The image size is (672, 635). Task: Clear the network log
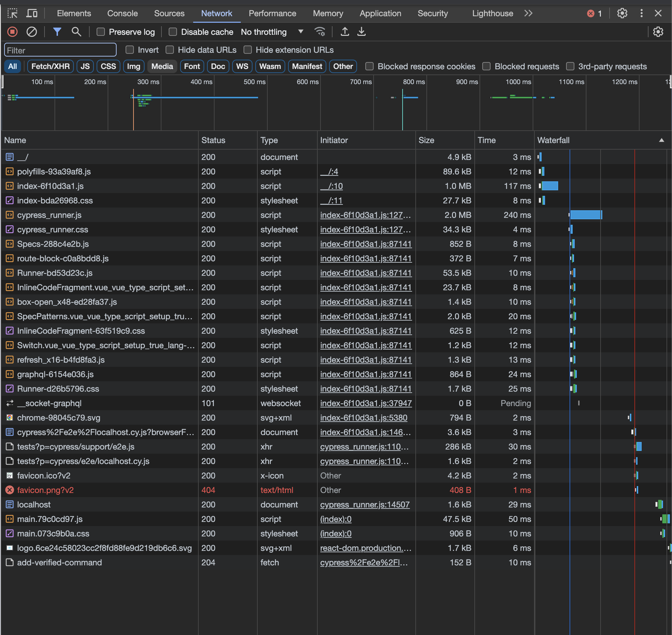[x=32, y=32]
